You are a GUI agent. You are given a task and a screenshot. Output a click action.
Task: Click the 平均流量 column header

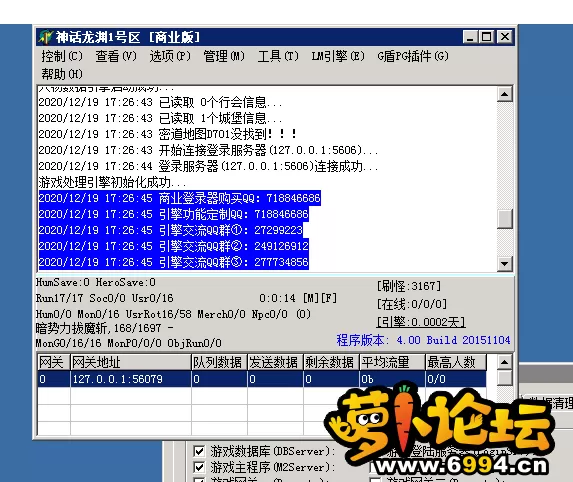coord(392,362)
